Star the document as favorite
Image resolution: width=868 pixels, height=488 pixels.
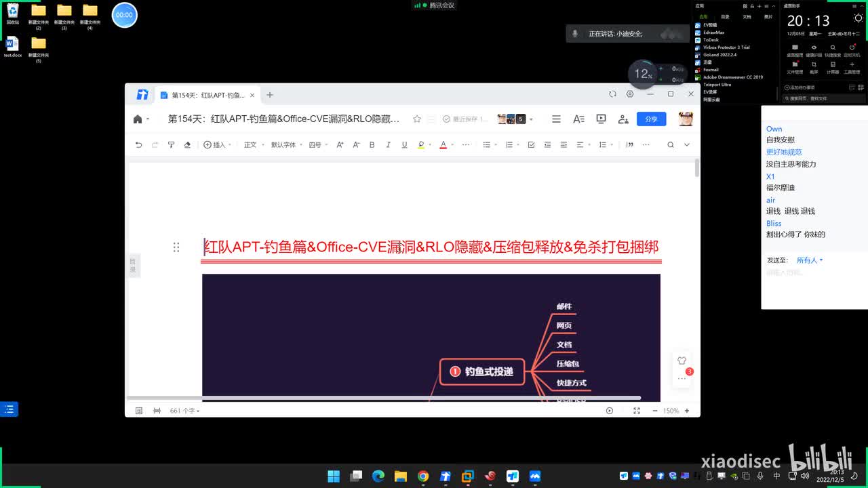[417, 119]
